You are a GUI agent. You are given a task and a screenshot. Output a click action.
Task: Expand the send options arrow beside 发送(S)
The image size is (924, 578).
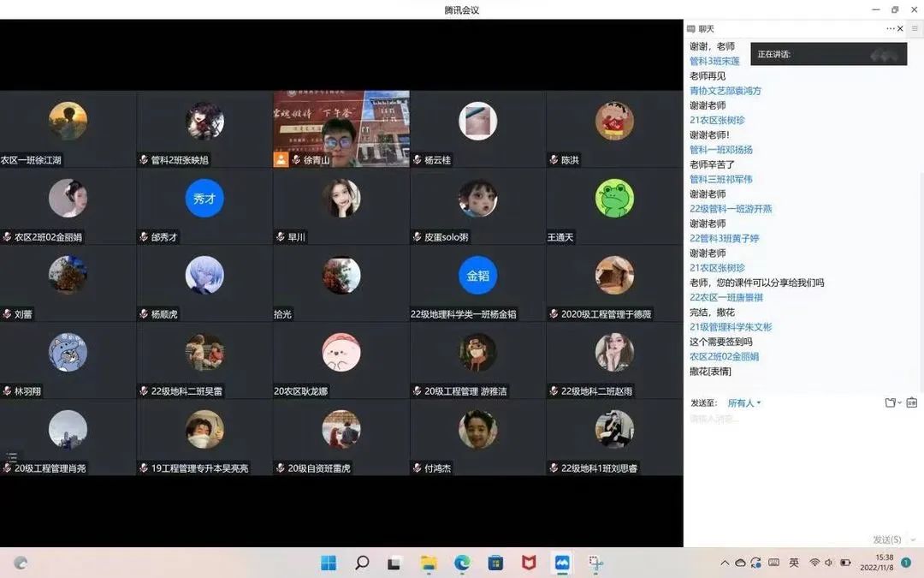point(913,540)
